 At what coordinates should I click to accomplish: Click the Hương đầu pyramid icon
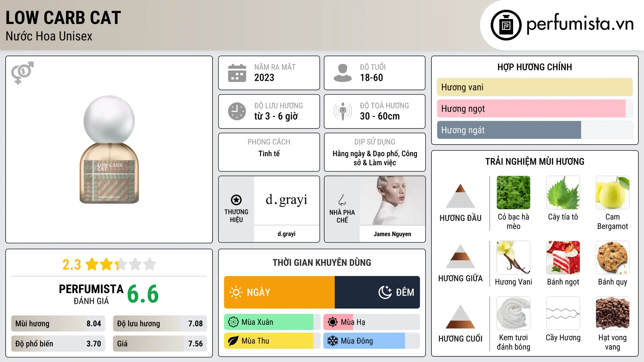[460, 196]
